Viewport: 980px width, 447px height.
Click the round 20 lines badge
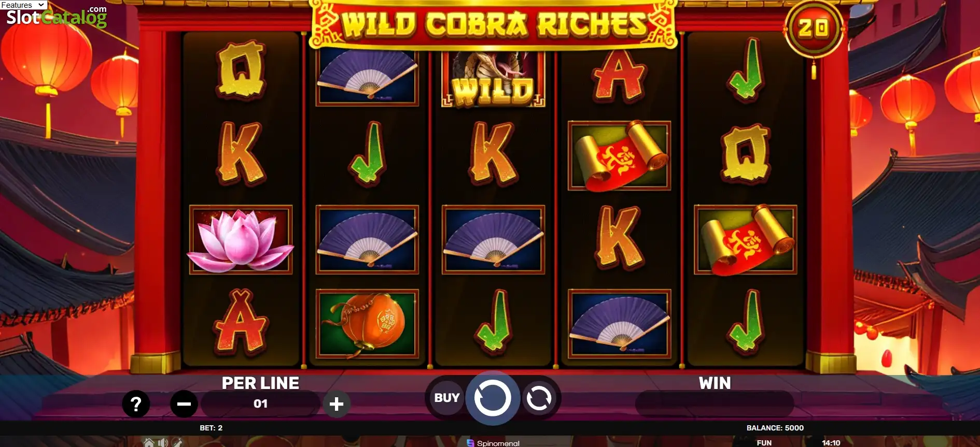(x=814, y=28)
